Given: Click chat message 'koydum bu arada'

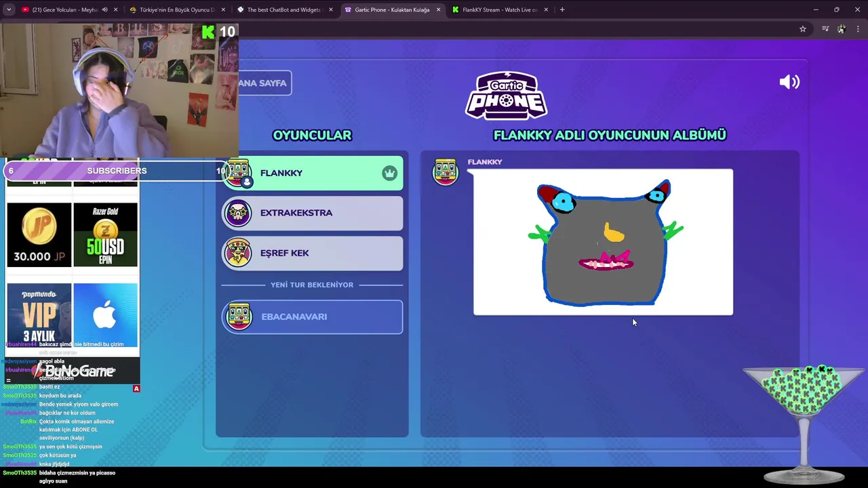Looking at the screenshot, I should pyautogui.click(x=60, y=396).
